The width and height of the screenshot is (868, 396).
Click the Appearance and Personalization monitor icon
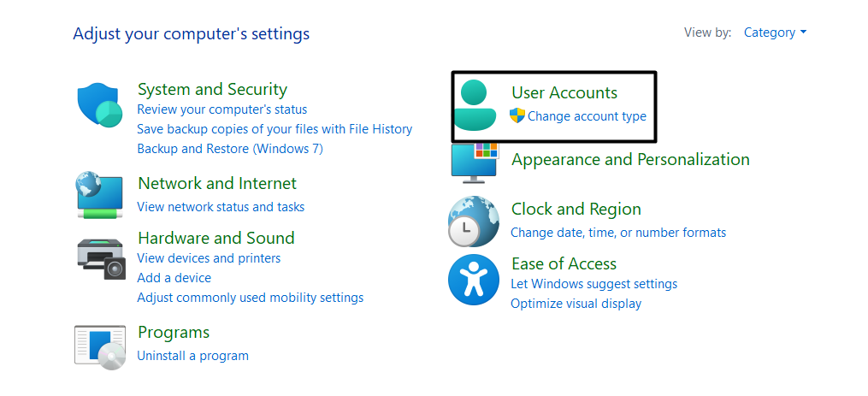tap(475, 163)
